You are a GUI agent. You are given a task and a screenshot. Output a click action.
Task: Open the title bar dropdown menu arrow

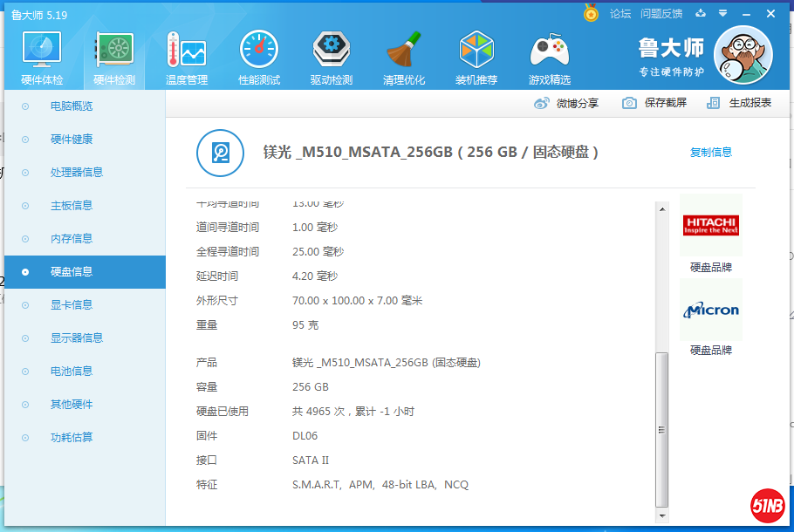coord(722,13)
